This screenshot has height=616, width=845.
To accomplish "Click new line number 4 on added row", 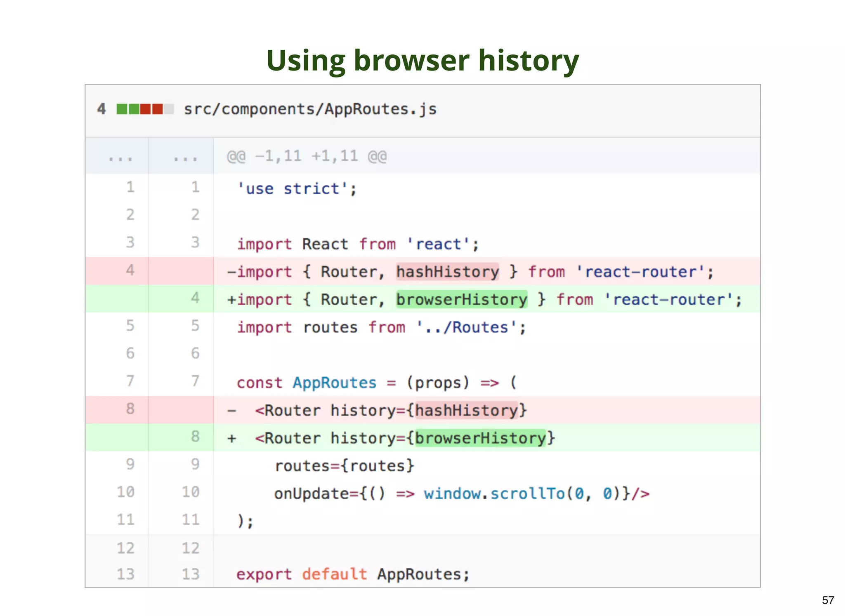I will tap(195, 298).
